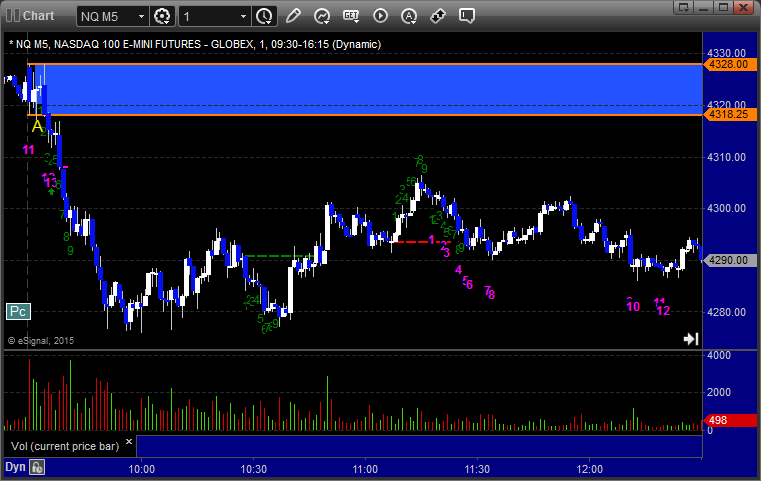The width and height of the screenshot is (761, 481).
Task: Click the 4000 volume axis label
Action: [719, 355]
